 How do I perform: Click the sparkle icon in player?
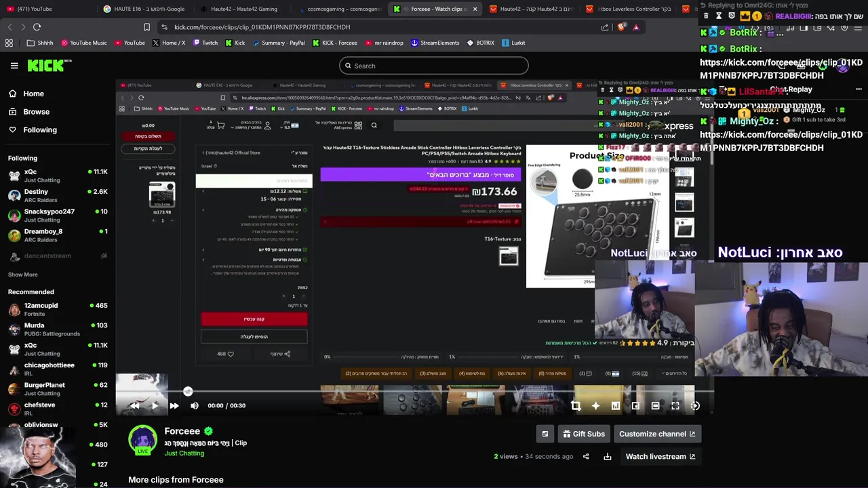595,405
